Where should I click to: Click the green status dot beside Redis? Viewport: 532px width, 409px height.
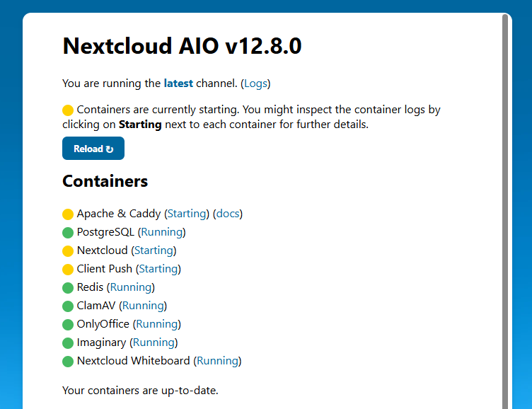pyautogui.click(x=68, y=287)
